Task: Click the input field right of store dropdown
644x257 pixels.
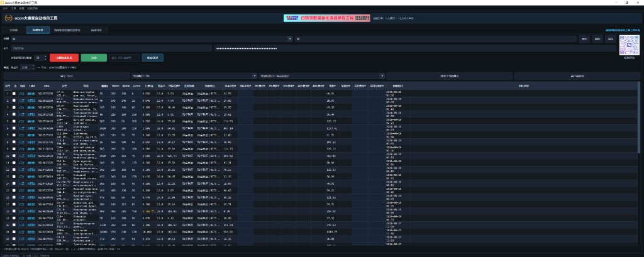Action: pos(436,39)
